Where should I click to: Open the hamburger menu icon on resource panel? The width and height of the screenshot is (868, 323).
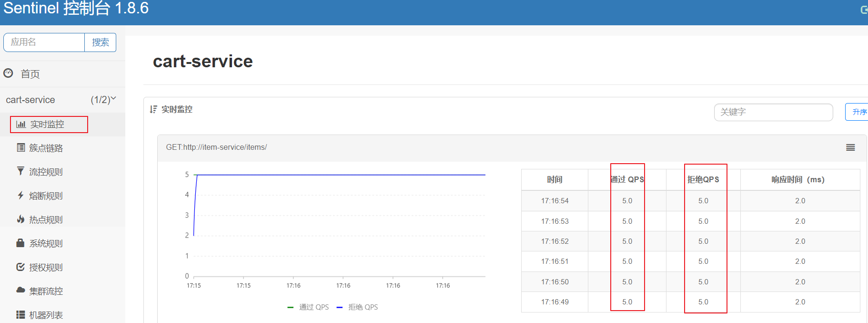pos(850,147)
